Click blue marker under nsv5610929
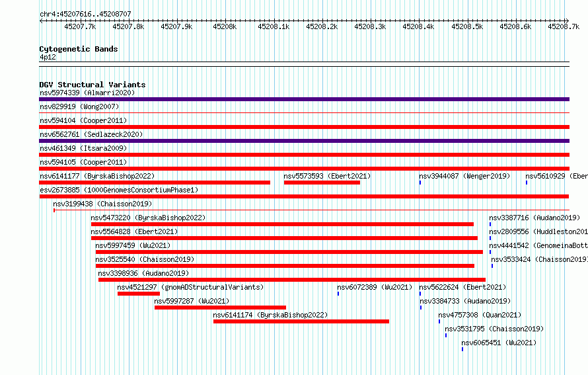Image resolution: width=588 pixels, height=375 pixels. click(x=527, y=183)
